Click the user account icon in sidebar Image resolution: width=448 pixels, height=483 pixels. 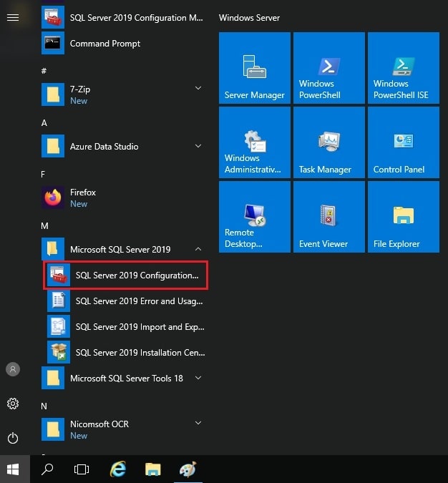click(13, 369)
